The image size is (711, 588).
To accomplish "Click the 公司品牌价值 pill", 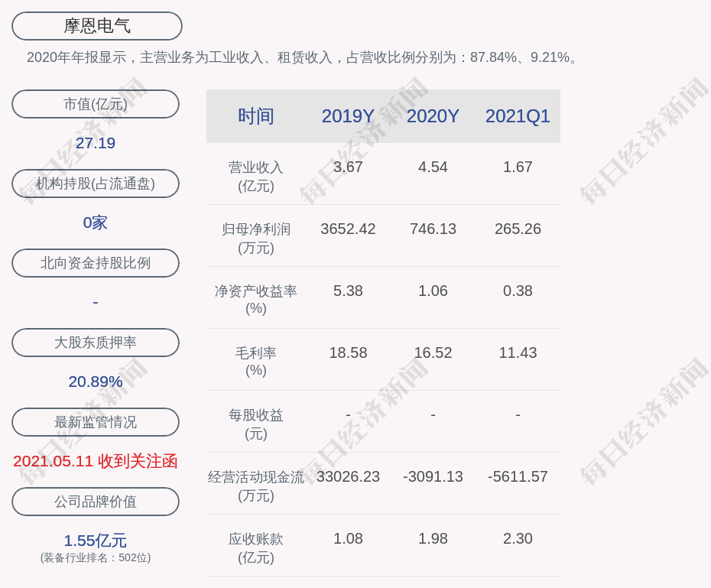I will click(x=96, y=502).
